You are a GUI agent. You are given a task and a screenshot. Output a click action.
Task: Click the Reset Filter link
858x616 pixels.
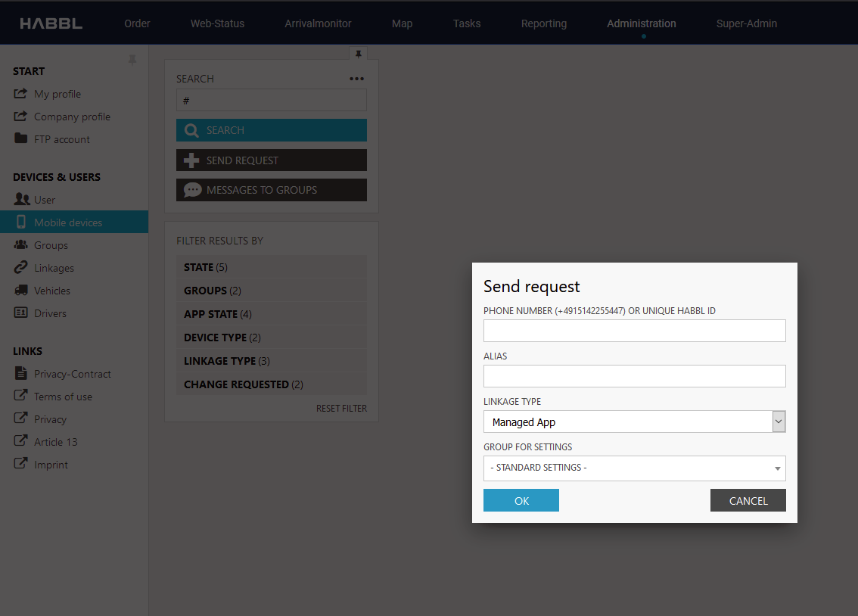coord(341,409)
